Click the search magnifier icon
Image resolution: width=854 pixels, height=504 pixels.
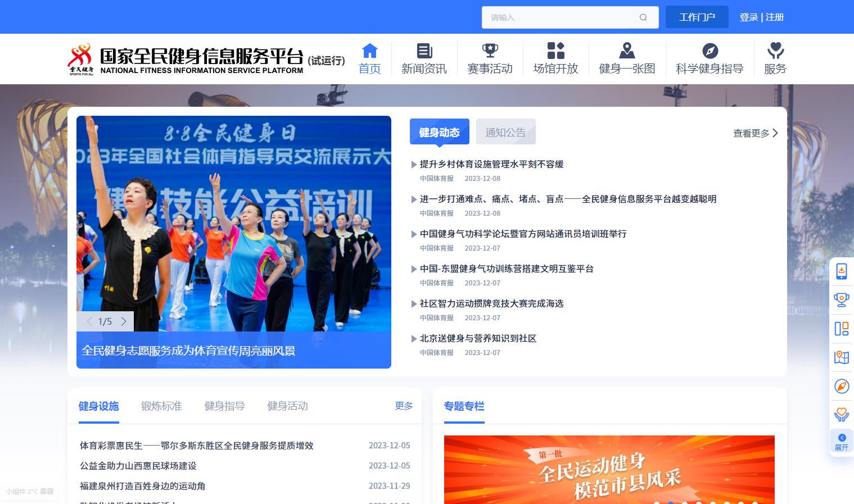click(x=643, y=17)
